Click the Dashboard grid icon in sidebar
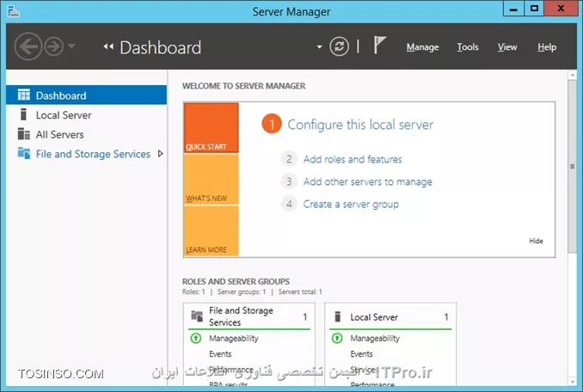The image size is (583, 392). click(24, 95)
